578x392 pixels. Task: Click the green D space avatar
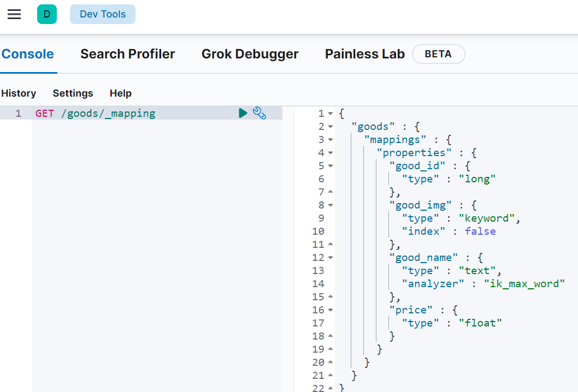47,14
